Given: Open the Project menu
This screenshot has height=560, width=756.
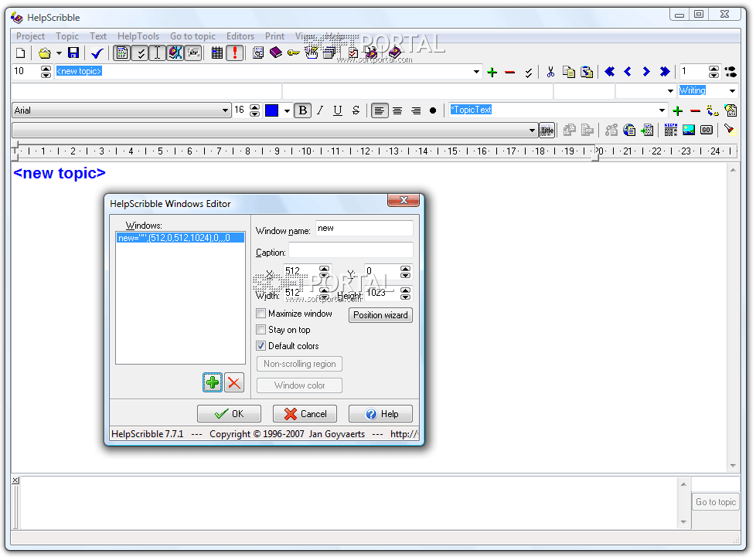Looking at the screenshot, I should pos(30,36).
